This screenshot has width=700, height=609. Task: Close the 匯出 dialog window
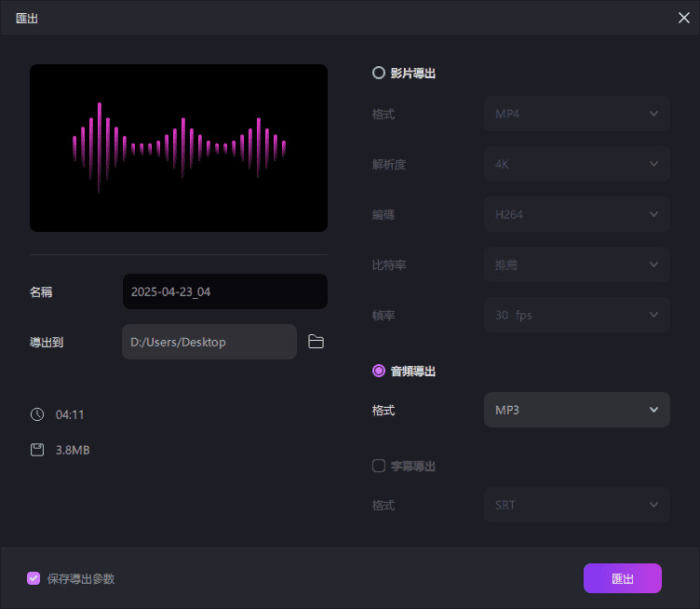tap(683, 18)
